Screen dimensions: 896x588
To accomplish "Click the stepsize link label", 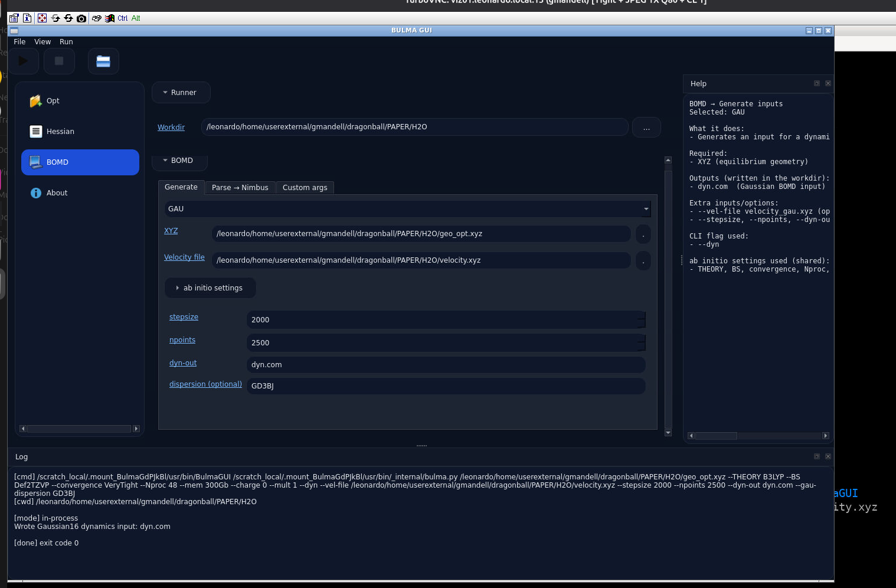I will (x=184, y=317).
